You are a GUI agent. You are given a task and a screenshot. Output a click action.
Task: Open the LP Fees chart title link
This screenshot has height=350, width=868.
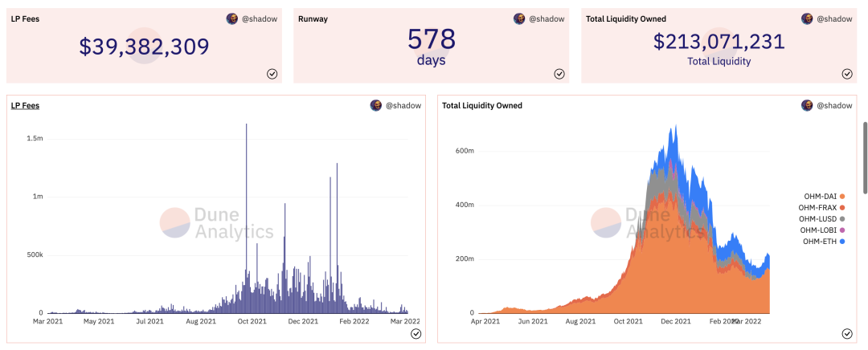(25, 106)
